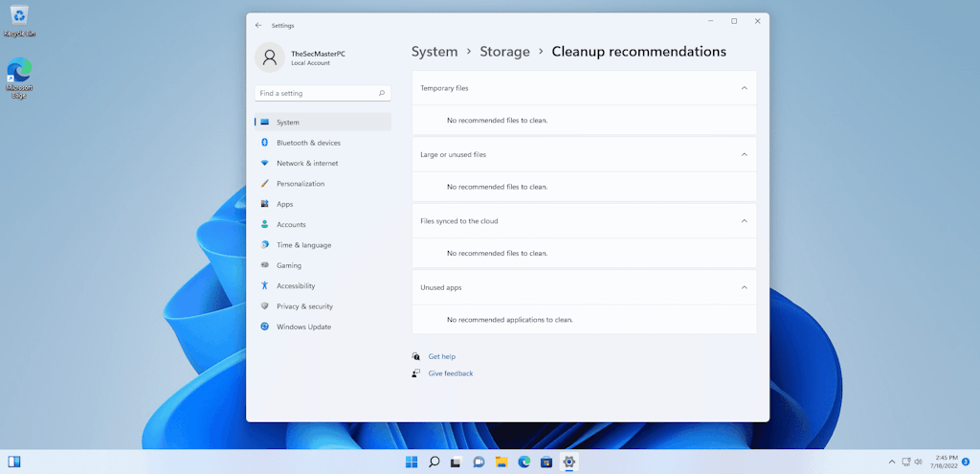Collapse Files synced to the cloud section
Image resolution: width=980 pixels, height=474 pixels.
[x=744, y=221]
